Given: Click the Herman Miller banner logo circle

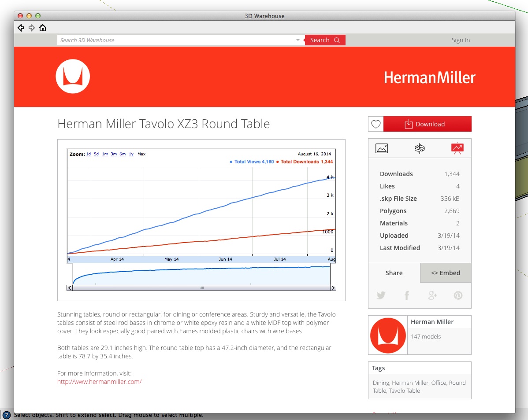Looking at the screenshot, I should (x=73, y=76).
